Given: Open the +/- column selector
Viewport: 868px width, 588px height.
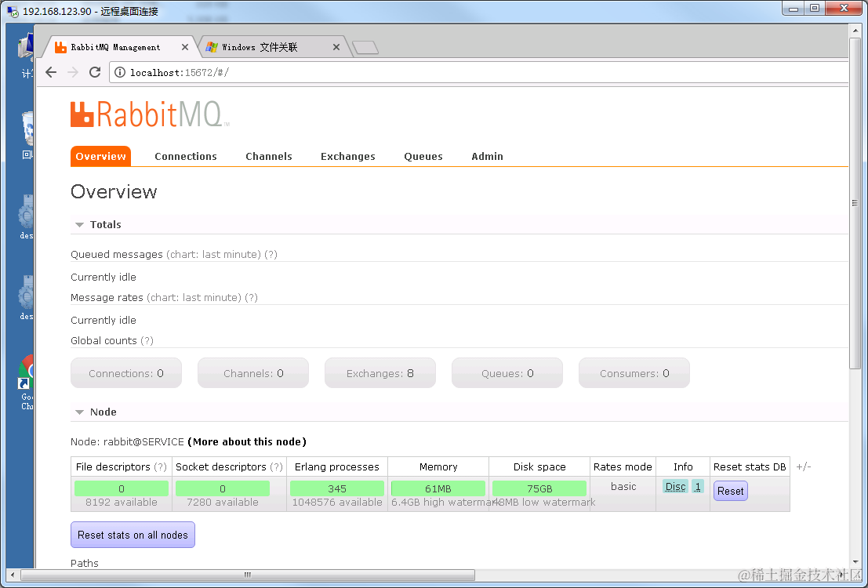Looking at the screenshot, I should pyautogui.click(x=803, y=466).
